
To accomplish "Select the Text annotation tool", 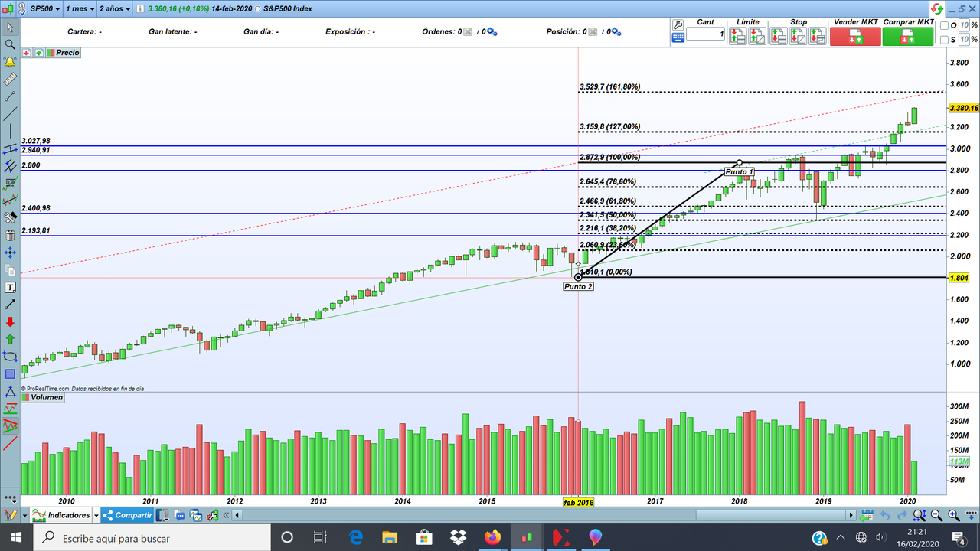I will [x=9, y=287].
